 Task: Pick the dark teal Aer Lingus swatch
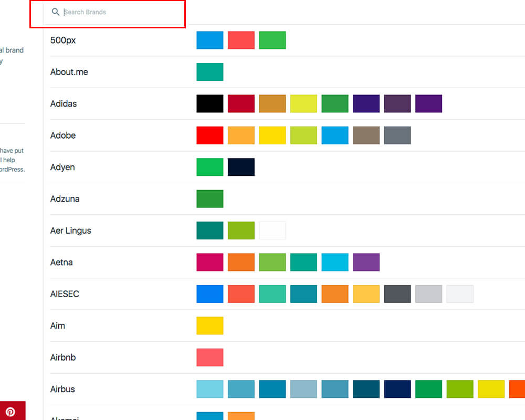point(210,230)
